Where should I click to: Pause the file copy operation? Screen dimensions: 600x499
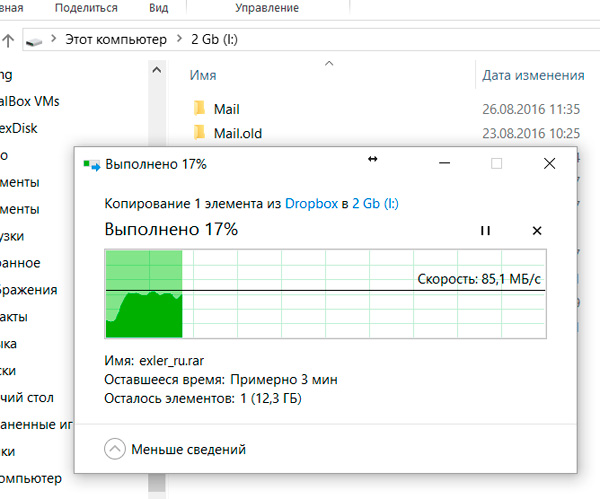pyautogui.click(x=485, y=230)
